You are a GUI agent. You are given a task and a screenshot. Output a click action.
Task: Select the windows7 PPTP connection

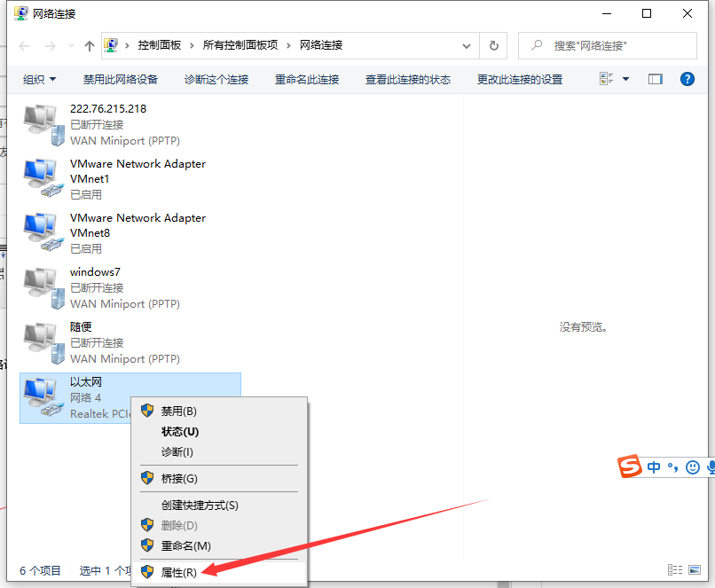point(95,271)
